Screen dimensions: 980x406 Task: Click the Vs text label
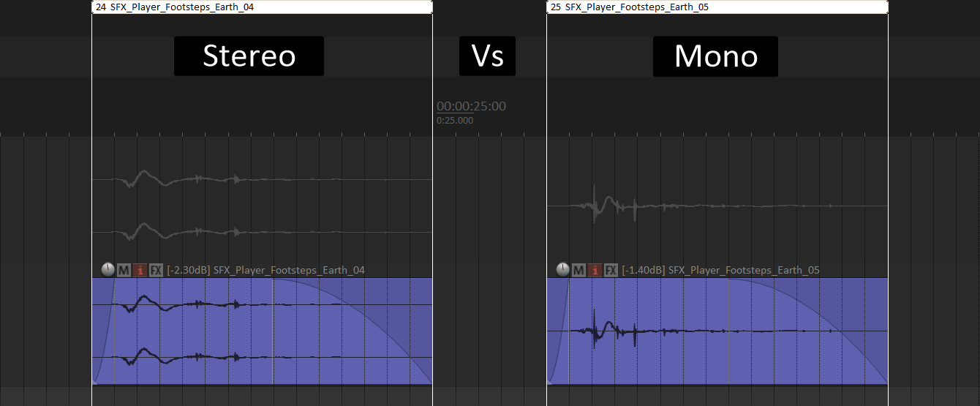tap(487, 56)
